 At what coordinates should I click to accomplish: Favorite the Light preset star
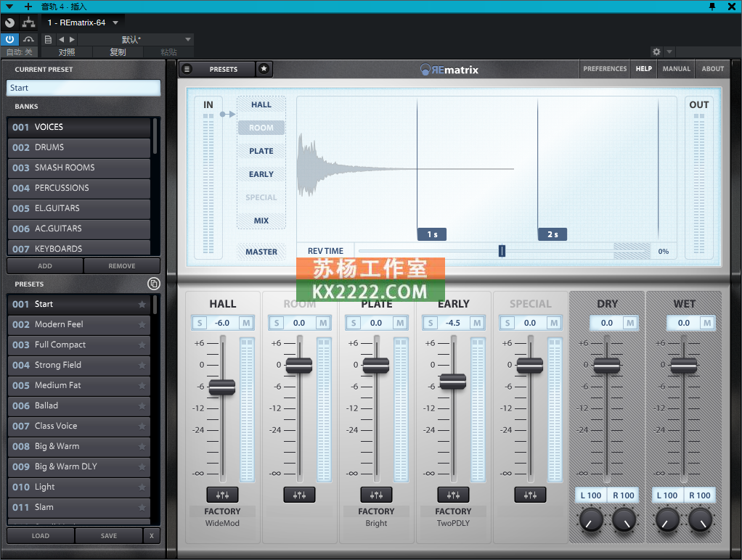click(142, 487)
